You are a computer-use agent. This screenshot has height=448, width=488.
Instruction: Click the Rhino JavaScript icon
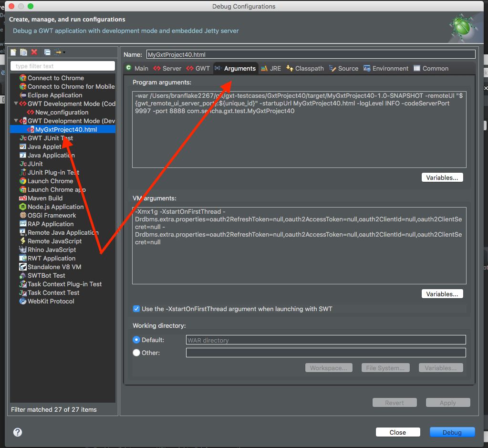click(x=23, y=250)
